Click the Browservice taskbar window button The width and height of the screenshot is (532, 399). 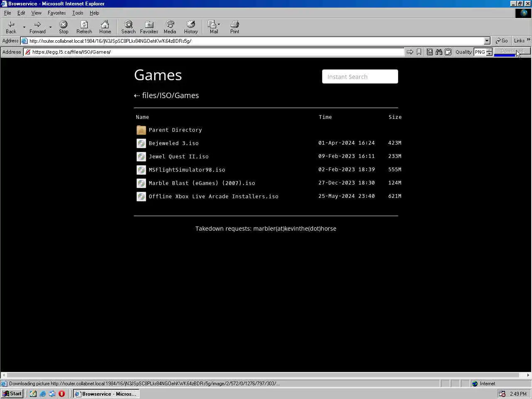(106, 394)
